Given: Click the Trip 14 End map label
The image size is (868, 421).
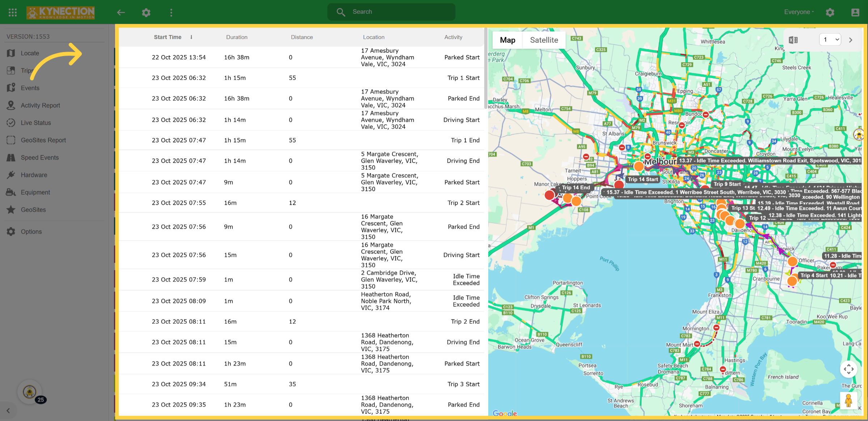Looking at the screenshot, I should [x=576, y=188].
